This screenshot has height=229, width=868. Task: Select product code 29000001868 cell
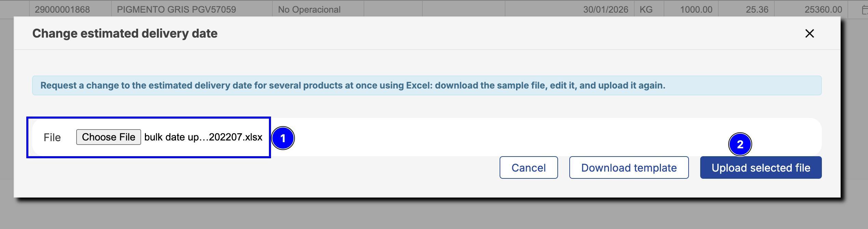(x=62, y=10)
